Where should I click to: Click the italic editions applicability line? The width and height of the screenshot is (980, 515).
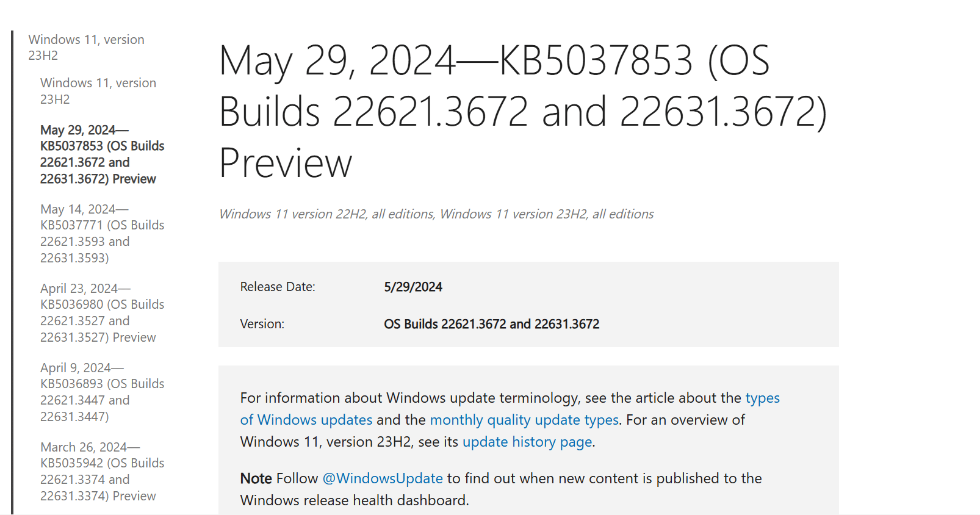click(436, 214)
